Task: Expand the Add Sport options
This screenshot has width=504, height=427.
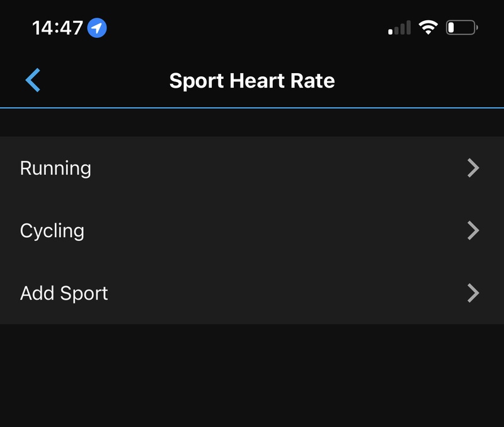Action: click(x=252, y=293)
